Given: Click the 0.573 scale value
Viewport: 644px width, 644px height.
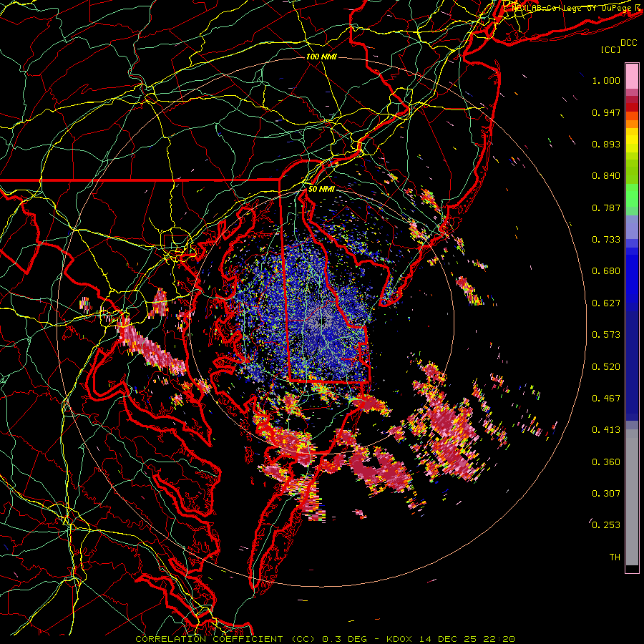Looking at the screenshot, I should (606, 335).
